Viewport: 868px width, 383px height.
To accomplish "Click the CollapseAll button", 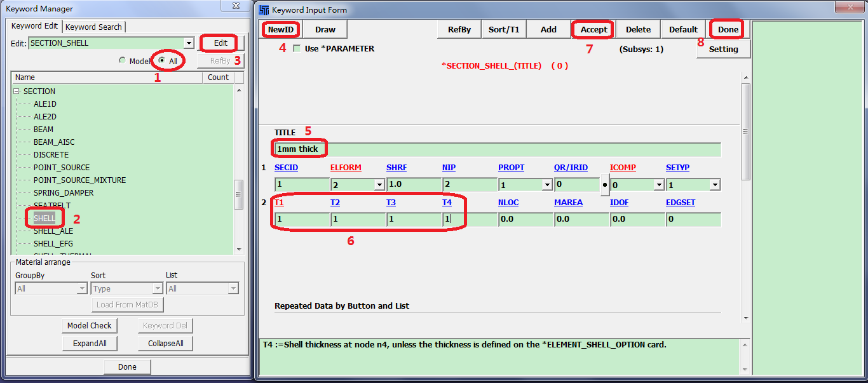I will [x=166, y=343].
